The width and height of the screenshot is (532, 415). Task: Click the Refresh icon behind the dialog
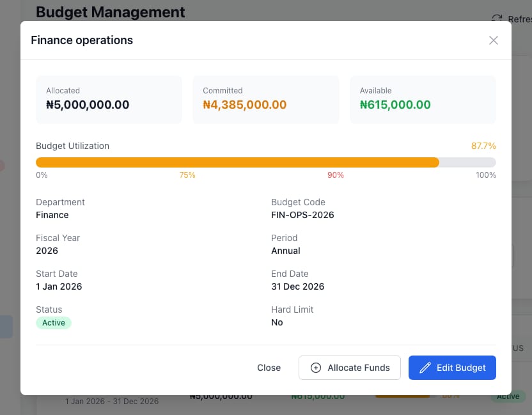497,19
